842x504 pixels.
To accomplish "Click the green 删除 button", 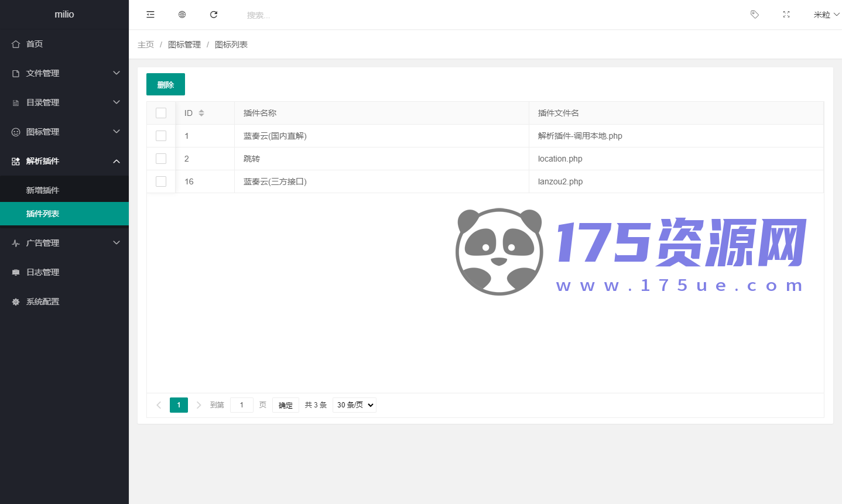I will (166, 84).
